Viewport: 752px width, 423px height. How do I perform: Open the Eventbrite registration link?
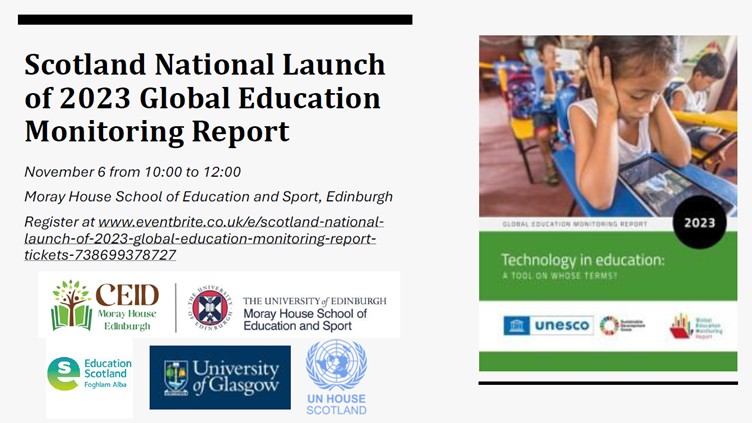pos(204,238)
